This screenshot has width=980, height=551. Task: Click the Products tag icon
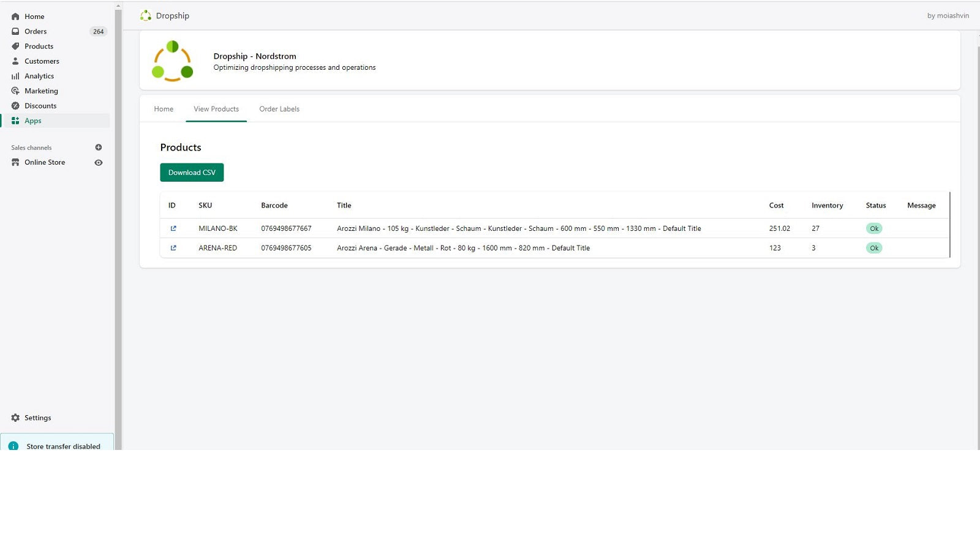(x=15, y=47)
